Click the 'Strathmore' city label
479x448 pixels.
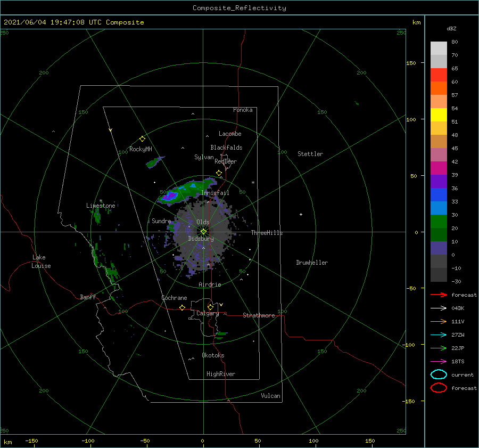coord(259,315)
